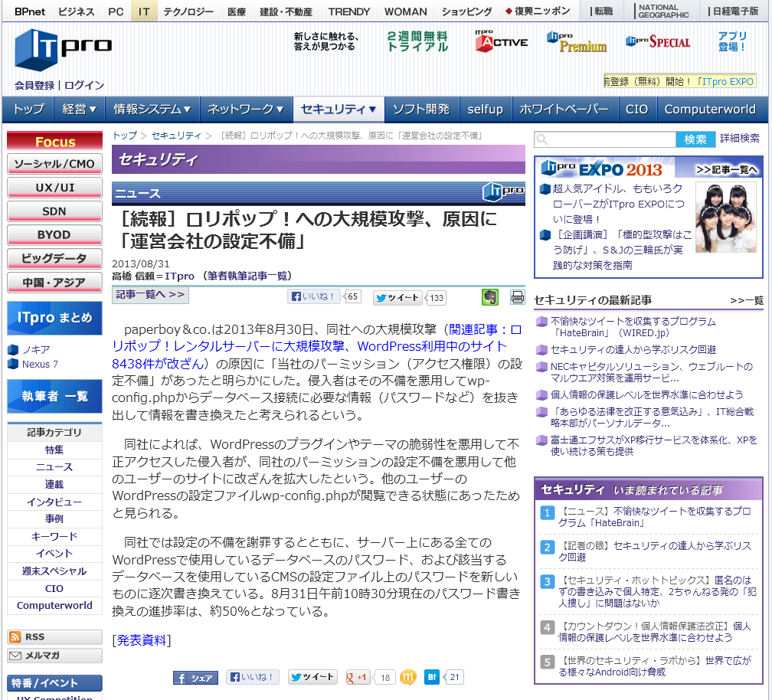Click the 記事一覧へ button
772x700 pixels.
[x=150, y=295]
